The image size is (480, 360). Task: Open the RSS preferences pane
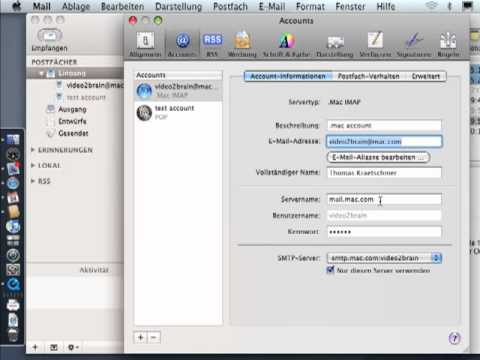pos(212,44)
